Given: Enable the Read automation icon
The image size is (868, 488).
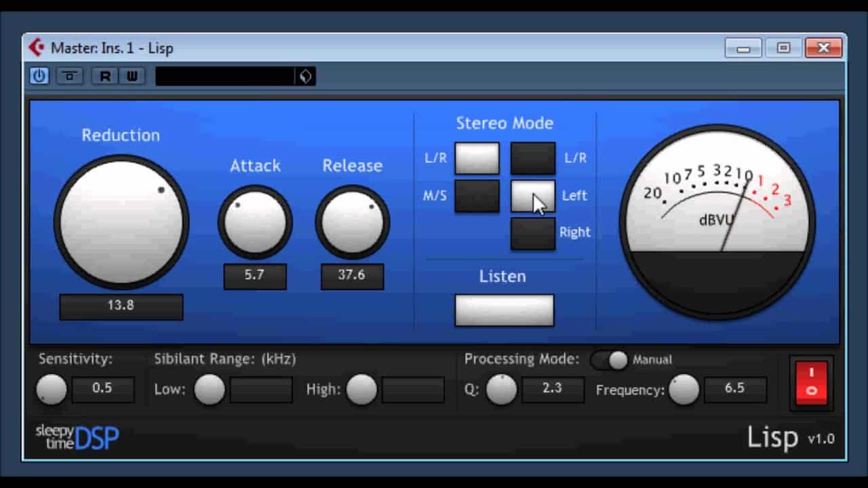Looking at the screenshot, I should (x=104, y=76).
